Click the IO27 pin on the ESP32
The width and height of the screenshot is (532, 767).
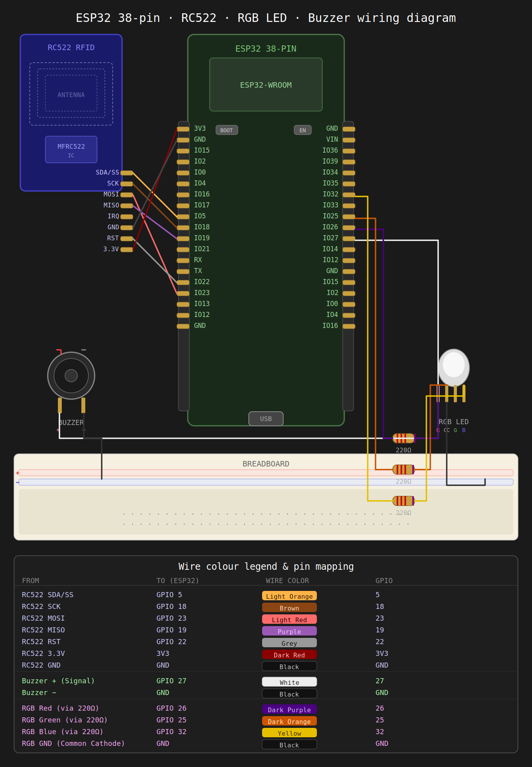tap(349, 239)
